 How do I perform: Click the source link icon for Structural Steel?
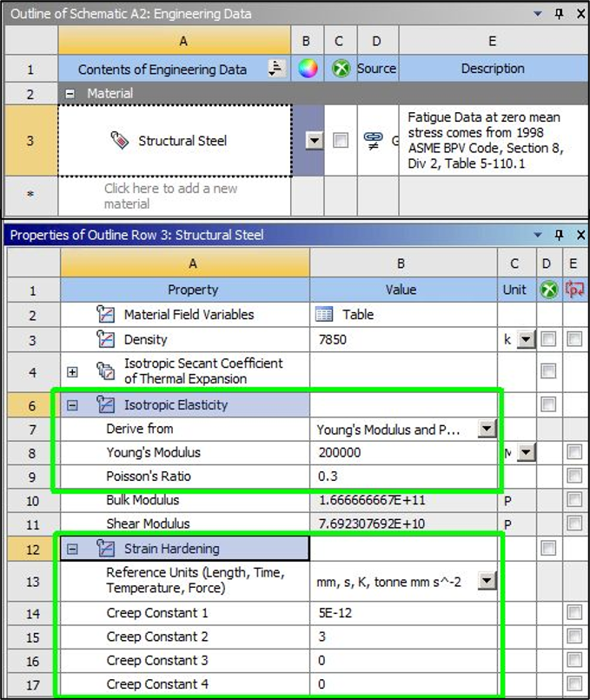tap(373, 140)
